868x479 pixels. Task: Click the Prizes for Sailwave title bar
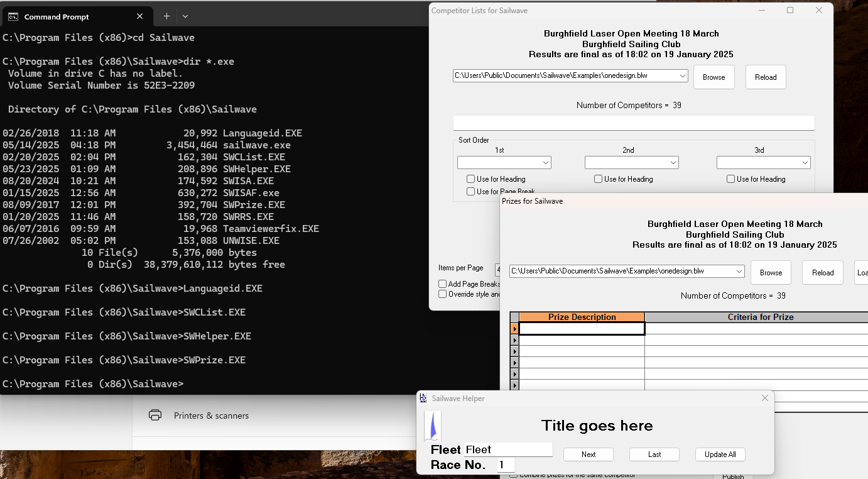684,201
